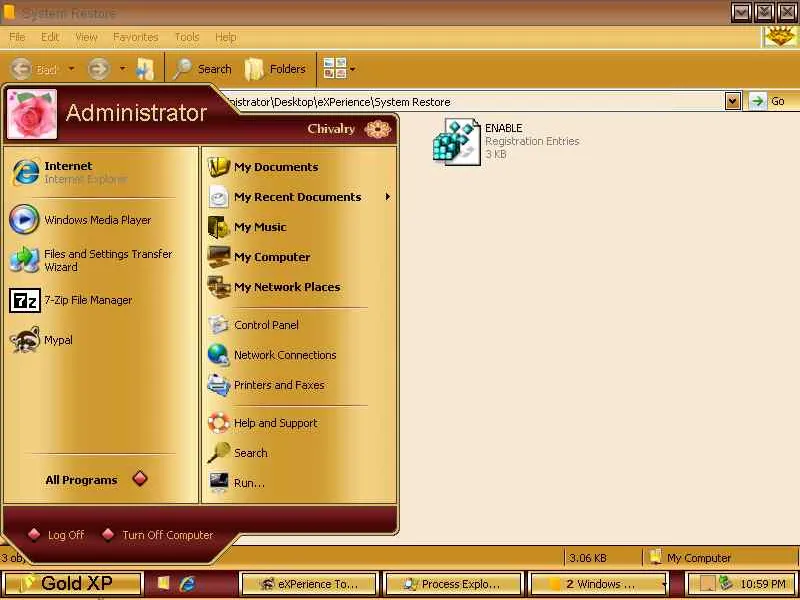Switch to Process Explorer taskbar button
800x600 pixels.
tap(453, 584)
